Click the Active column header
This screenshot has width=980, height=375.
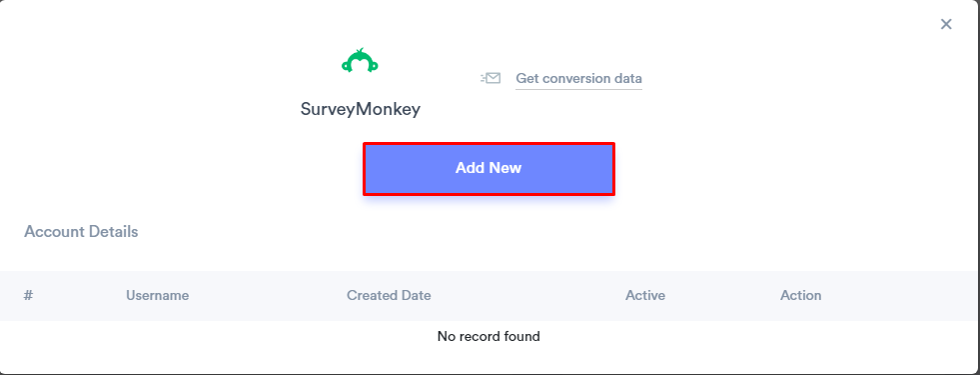coord(645,295)
